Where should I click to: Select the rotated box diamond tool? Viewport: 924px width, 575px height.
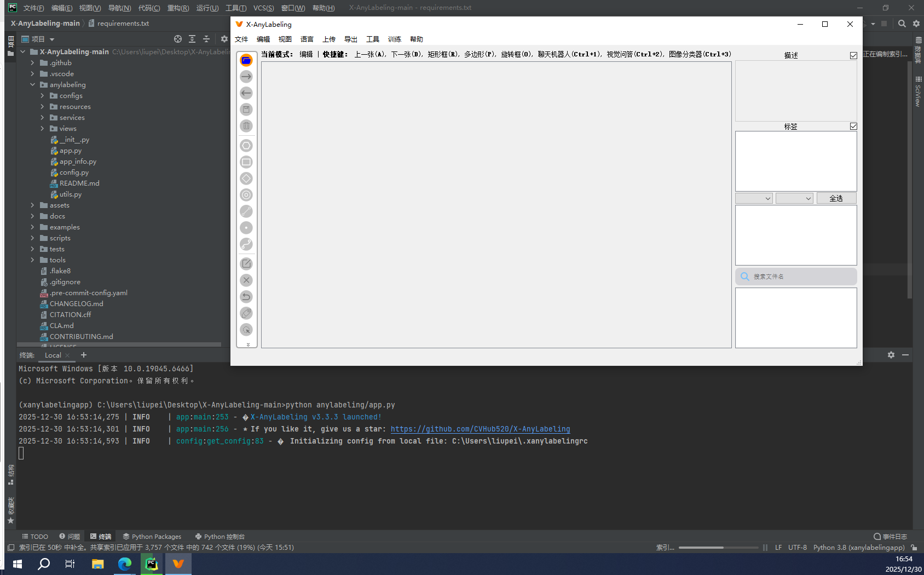pyautogui.click(x=246, y=179)
